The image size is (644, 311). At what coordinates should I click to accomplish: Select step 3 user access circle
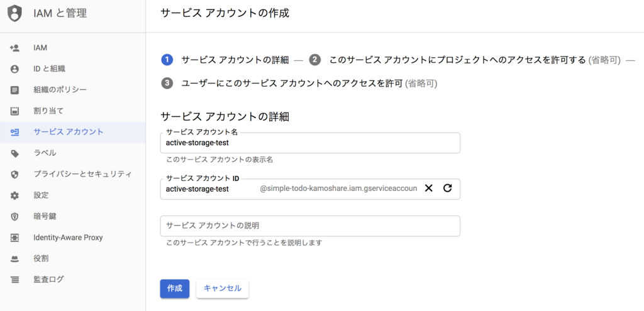coord(167,84)
